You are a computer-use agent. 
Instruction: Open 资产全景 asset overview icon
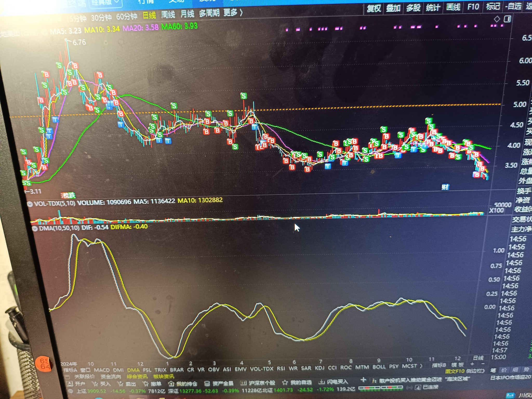[207, 383]
